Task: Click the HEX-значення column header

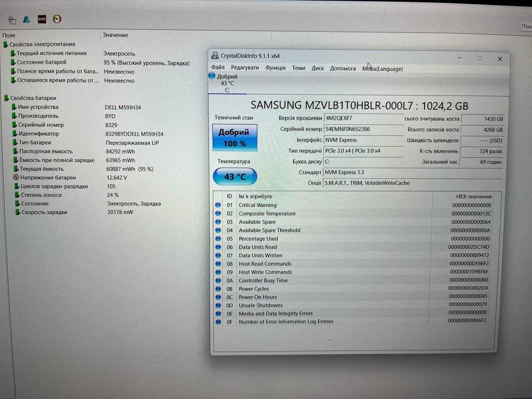Action: click(474, 197)
